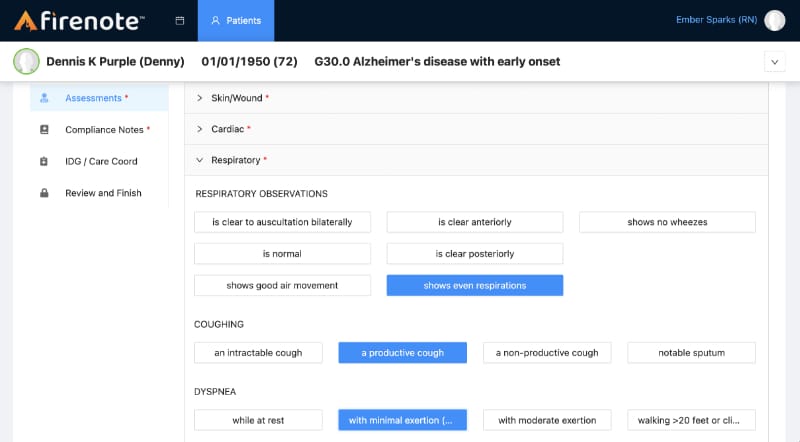
Task: Open Compliance Notes in sidebar
Action: click(x=106, y=129)
